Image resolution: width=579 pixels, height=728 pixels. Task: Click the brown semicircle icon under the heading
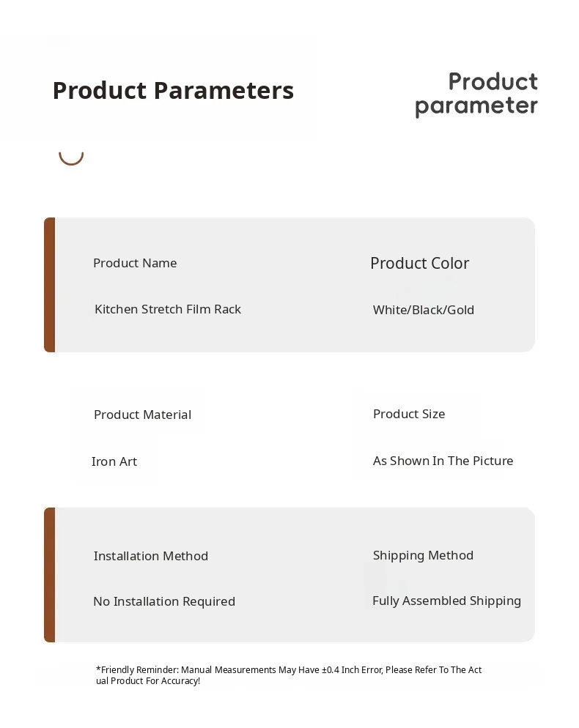pyautogui.click(x=71, y=158)
